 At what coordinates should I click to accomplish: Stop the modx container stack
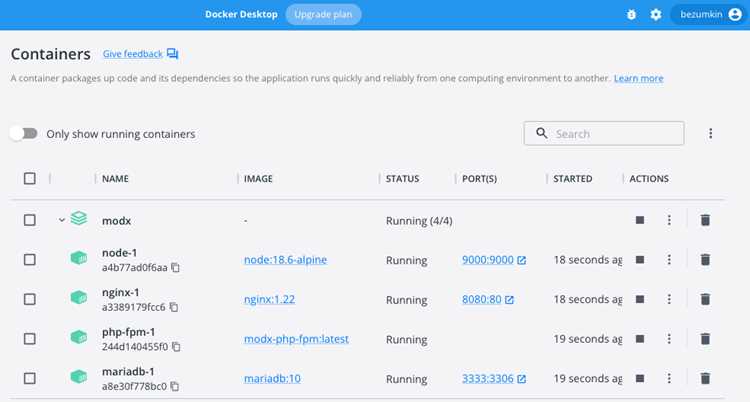click(x=640, y=220)
